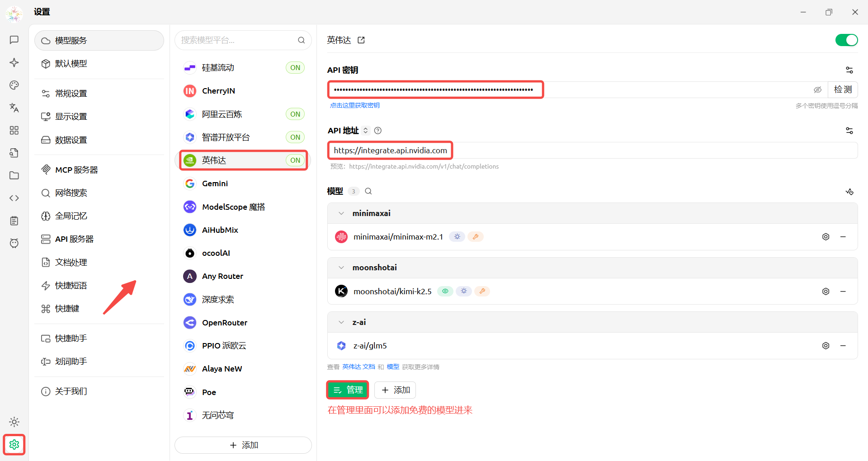
Task: Open settings for minimaxai/minimax-m2.1 model
Action: click(x=826, y=237)
